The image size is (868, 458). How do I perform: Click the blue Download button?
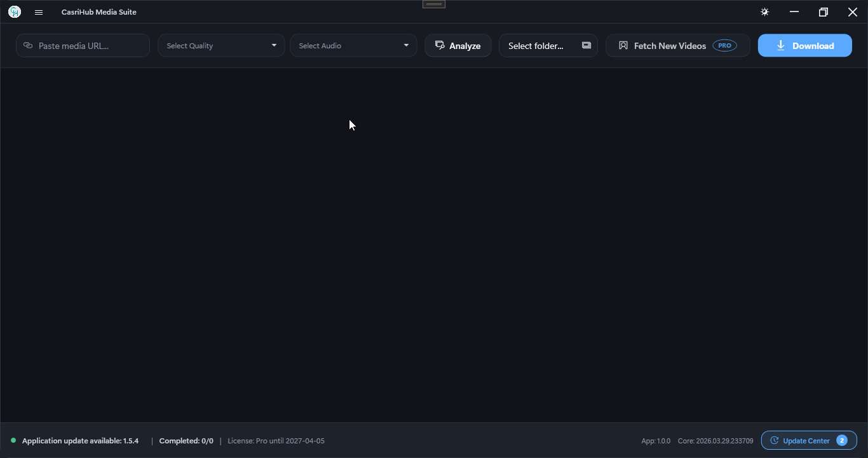pyautogui.click(x=805, y=46)
